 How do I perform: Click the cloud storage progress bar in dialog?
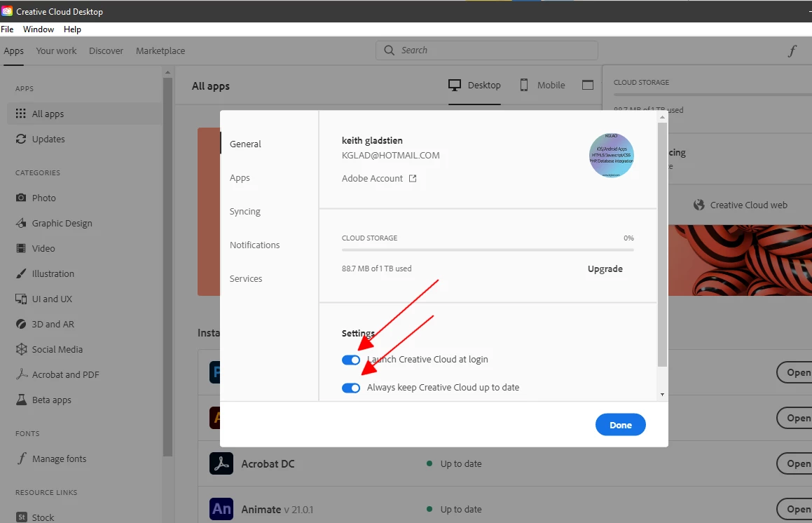(x=488, y=250)
